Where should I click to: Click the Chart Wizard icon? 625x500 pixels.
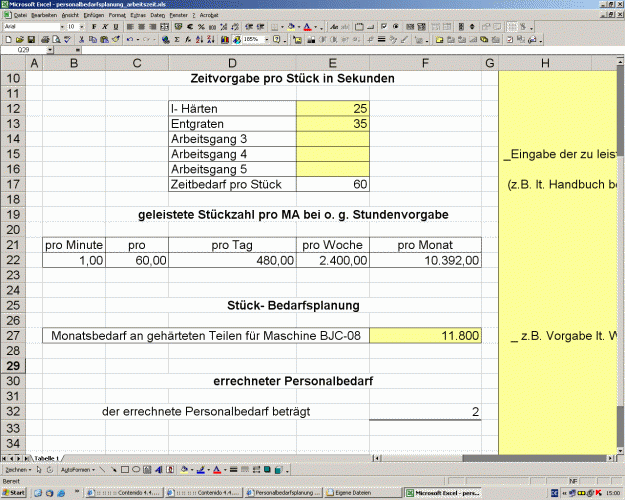pyautogui.click(x=225, y=39)
